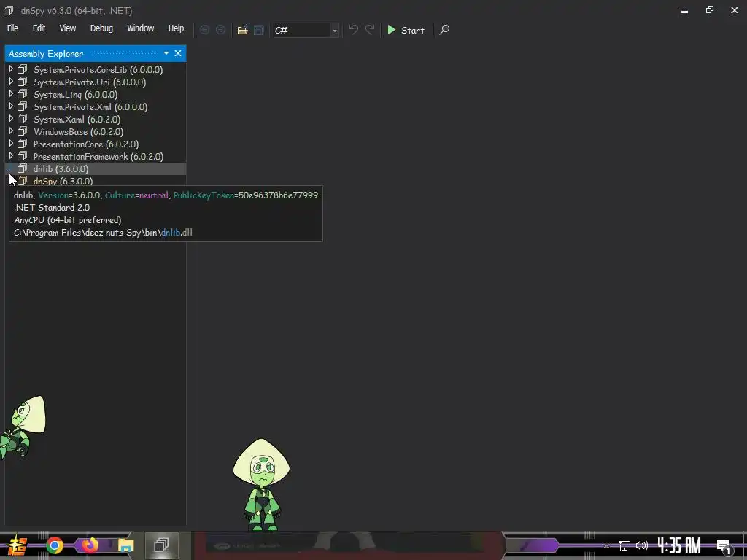Click dnSpy app icon in title bar
The image size is (747, 560).
9,10
